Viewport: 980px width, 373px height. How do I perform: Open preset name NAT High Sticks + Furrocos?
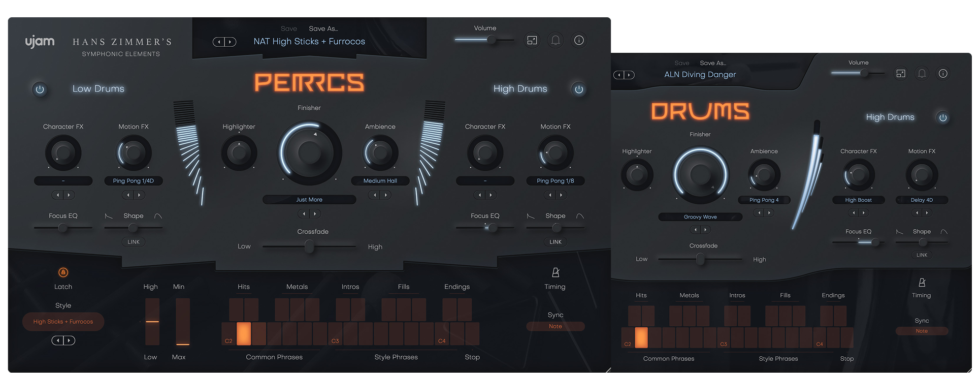[309, 42]
